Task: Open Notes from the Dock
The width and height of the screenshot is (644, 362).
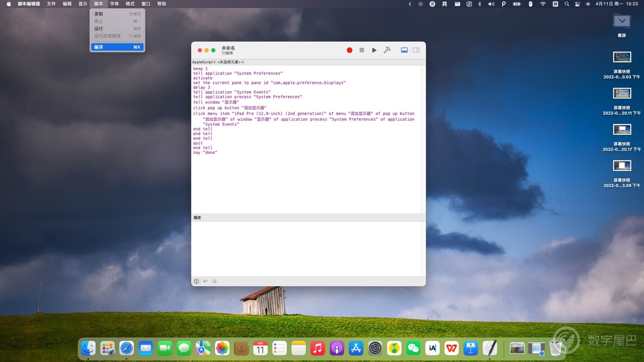Action: (299, 348)
